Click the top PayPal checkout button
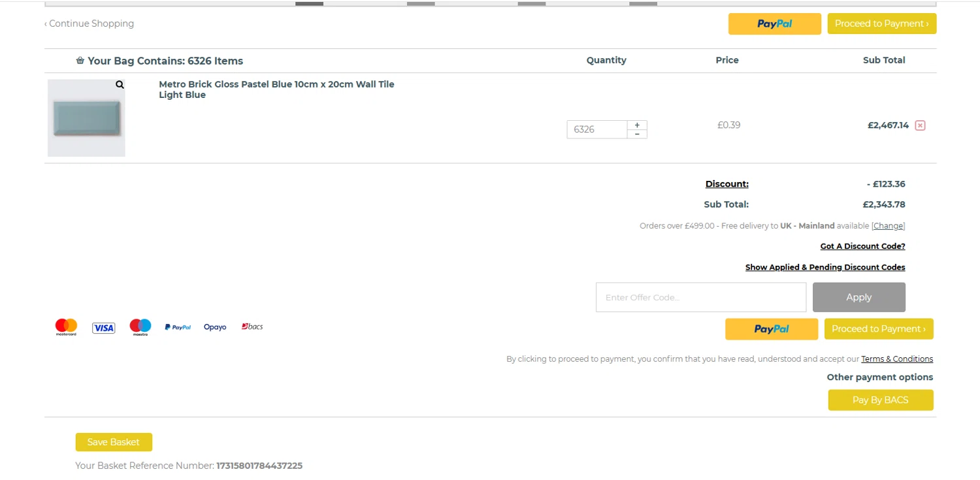The image size is (980, 480). 774,24
